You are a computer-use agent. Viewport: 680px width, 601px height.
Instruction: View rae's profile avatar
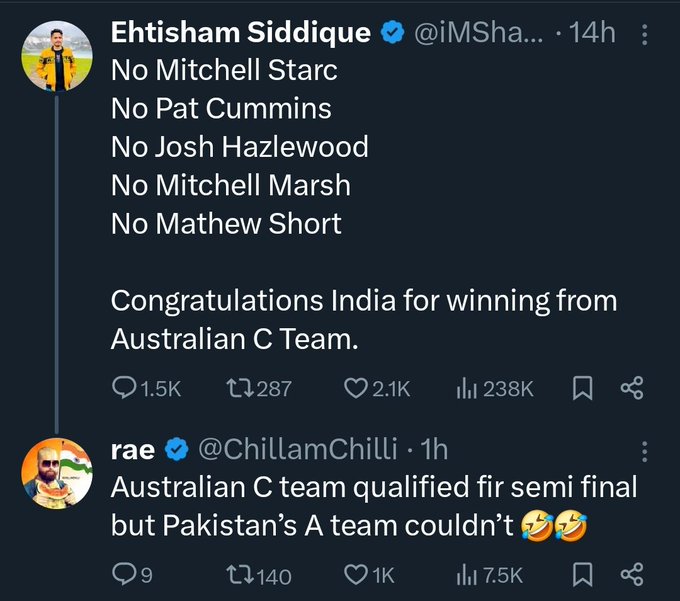point(57,473)
